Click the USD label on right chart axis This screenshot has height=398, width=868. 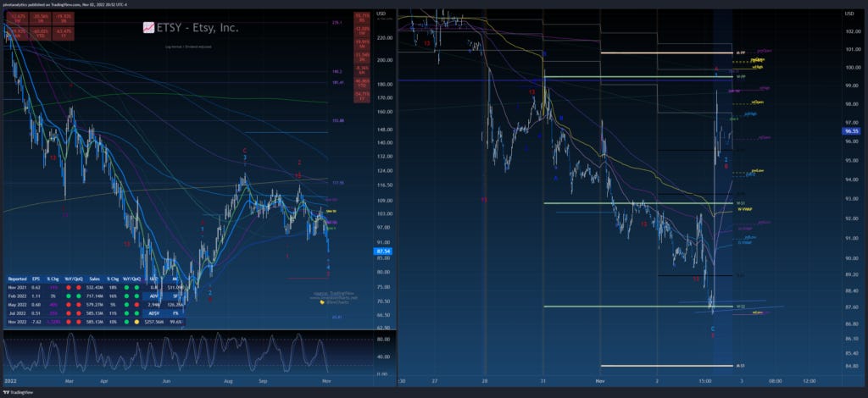pyautogui.click(x=849, y=14)
